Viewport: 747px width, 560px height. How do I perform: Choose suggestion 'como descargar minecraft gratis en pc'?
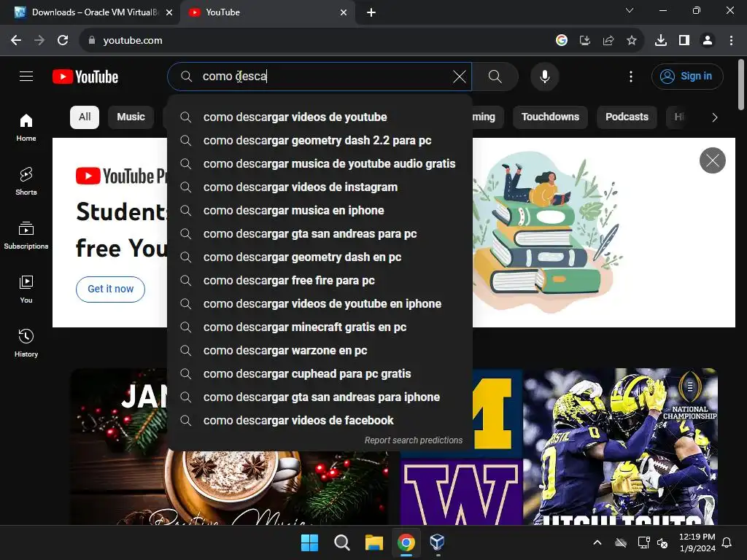pos(320,327)
